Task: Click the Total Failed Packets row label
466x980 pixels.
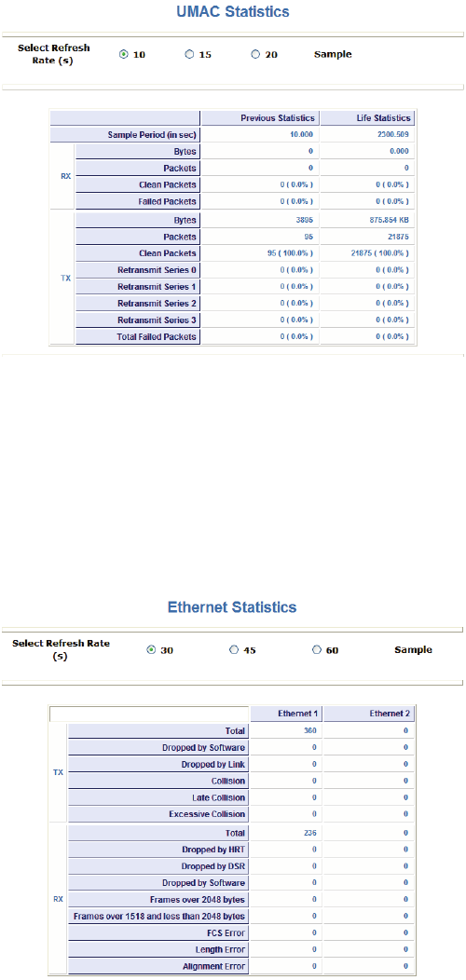Action: 137,337
